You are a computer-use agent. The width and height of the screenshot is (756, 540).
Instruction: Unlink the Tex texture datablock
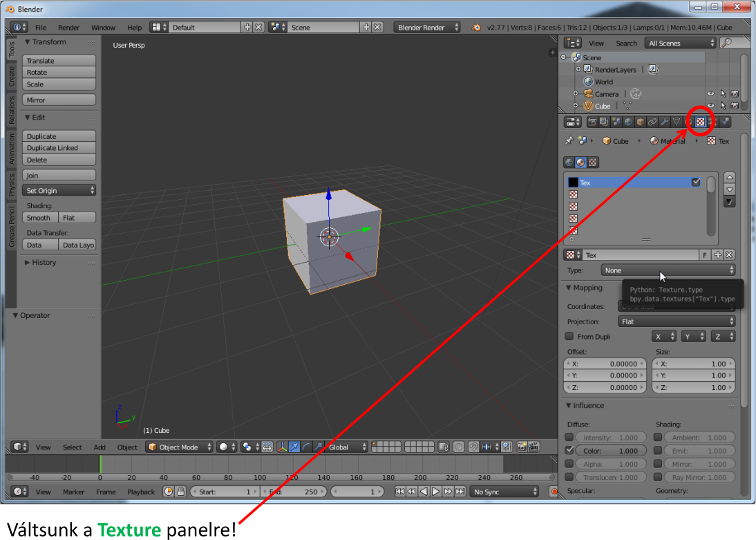click(x=730, y=255)
